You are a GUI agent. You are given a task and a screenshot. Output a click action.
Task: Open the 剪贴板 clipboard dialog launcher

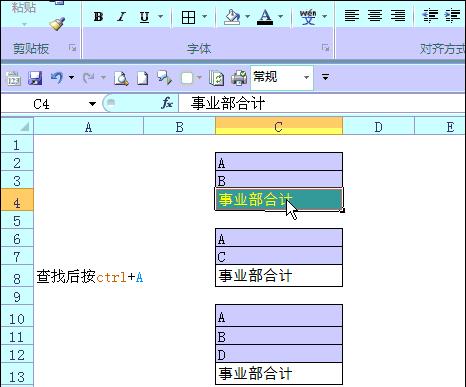coord(72,48)
